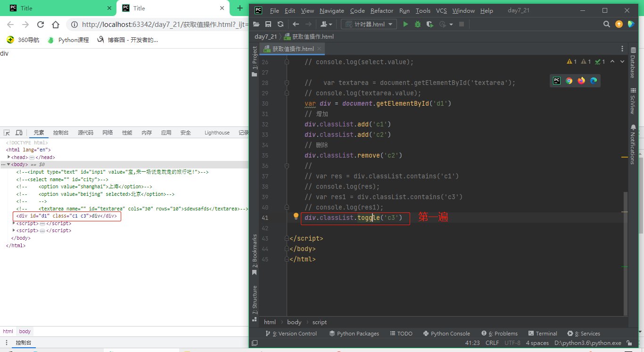This screenshot has width=644, height=352.
Task: Toggle the SciView tool window
Action: tap(633, 101)
